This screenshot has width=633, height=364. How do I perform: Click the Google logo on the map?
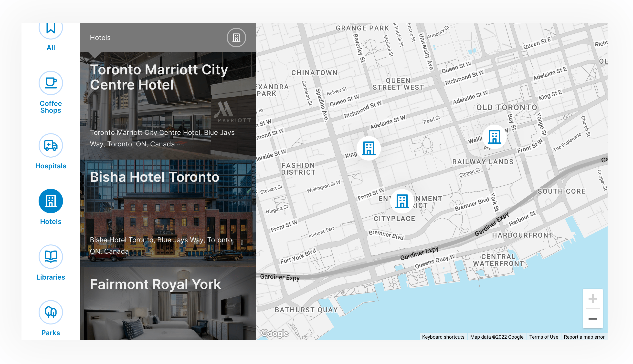(x=274, y=333)
